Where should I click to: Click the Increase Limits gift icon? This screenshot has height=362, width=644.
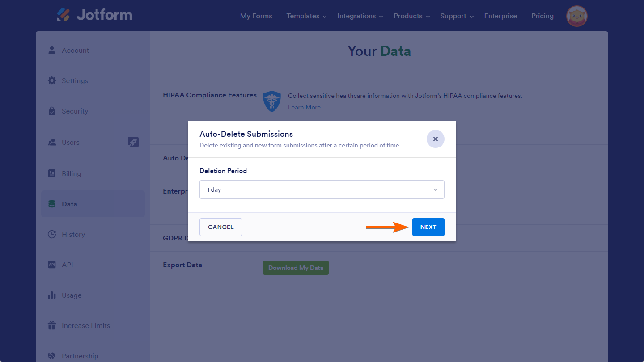(x=52, y=325)
